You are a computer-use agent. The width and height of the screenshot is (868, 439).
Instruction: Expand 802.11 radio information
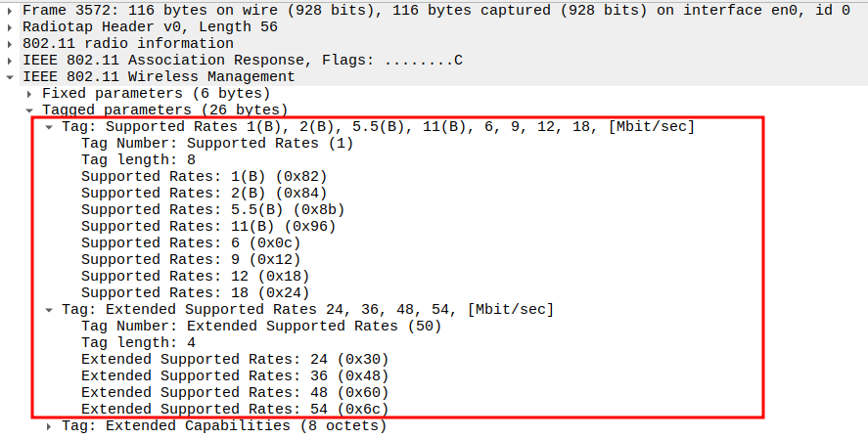pos(10,43)
